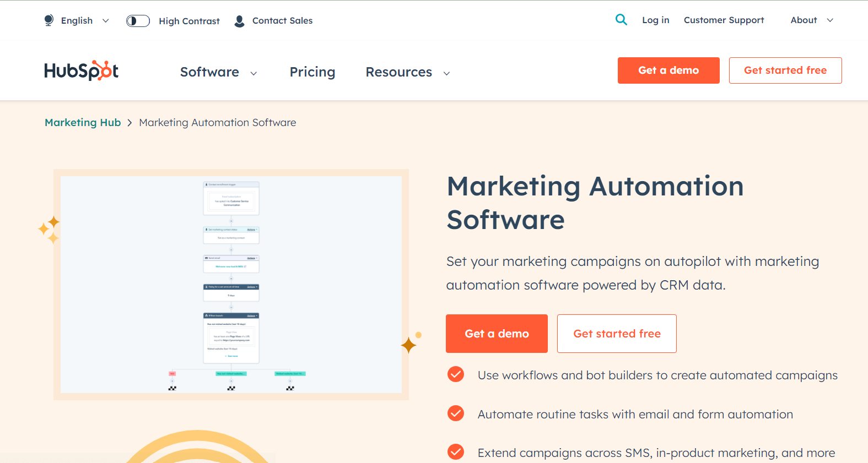Open the English language dropdown
Screen dimensions: 868x463
coord(77,20)
